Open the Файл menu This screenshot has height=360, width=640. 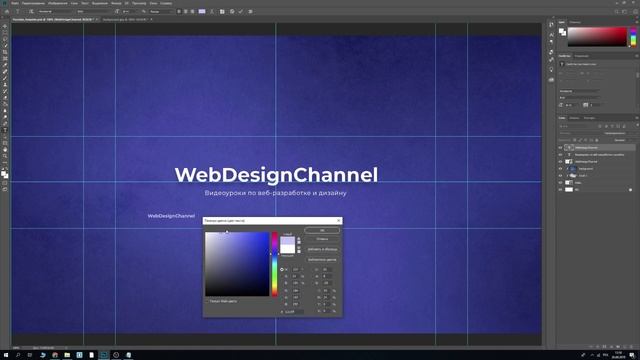coord(15,3)
